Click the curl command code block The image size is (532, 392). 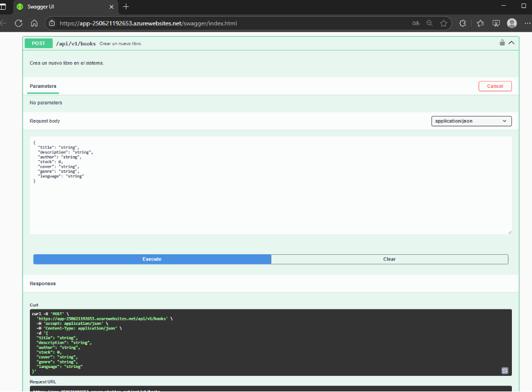pyautogui.click(x=271, y=342)
